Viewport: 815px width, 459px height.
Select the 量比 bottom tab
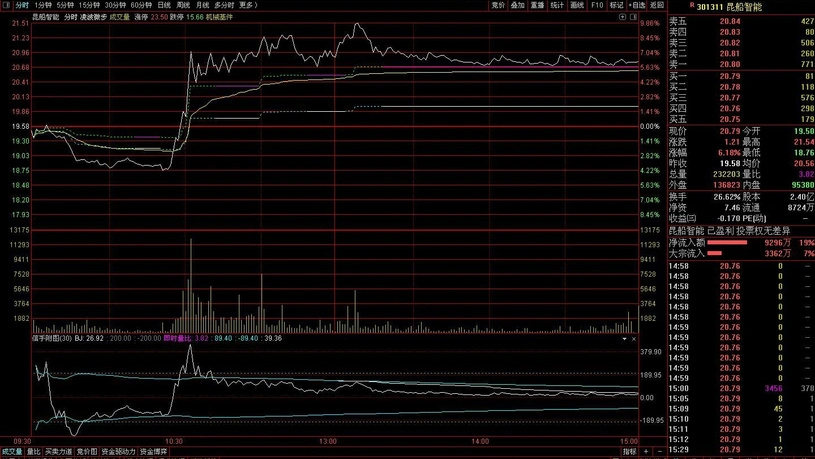click(x=34, y=452)
